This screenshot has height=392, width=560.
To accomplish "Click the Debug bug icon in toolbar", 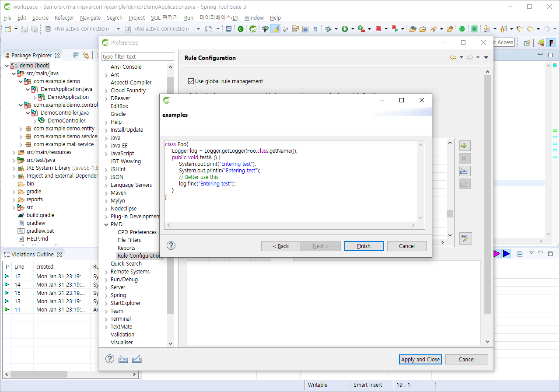I will (329, 29).
